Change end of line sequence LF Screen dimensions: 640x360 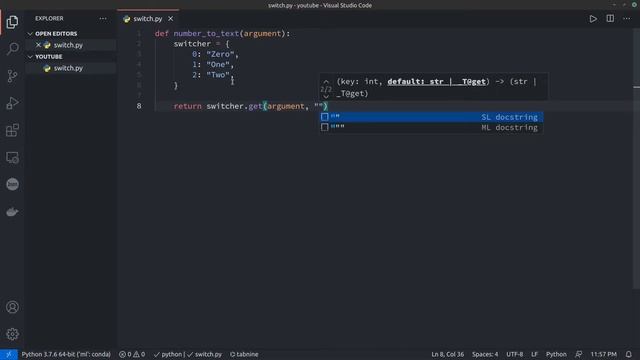[534, 354]
